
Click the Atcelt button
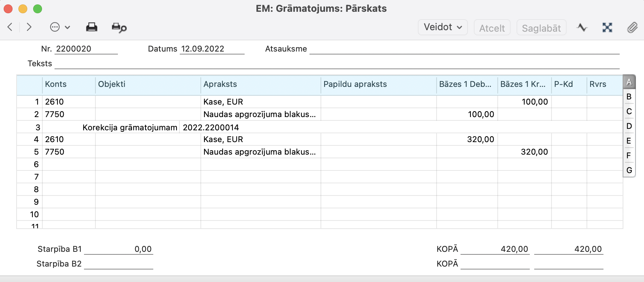pos(492,28)
